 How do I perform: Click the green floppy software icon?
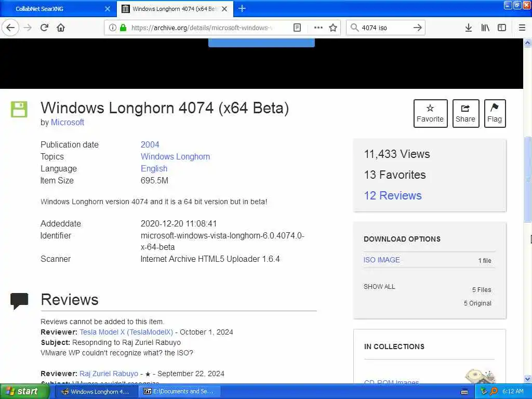tap(19, 109)
